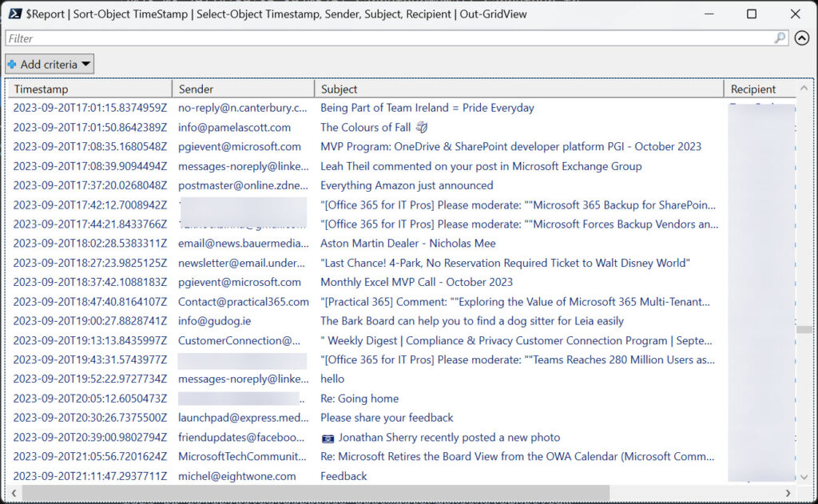Select 'Jonathan Sherry recently posted a new photo' row
Viewport: 818px width, 504px height.
pyautogui.click(x=402, y=438)
